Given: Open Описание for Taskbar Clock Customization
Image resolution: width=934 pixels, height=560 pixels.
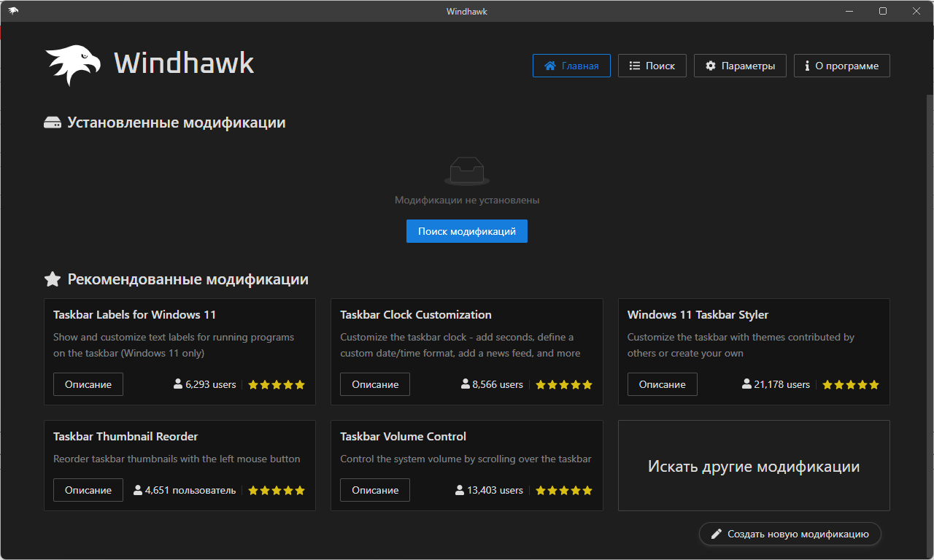Looking at the screenshot, I should click(x=375, y=384).
